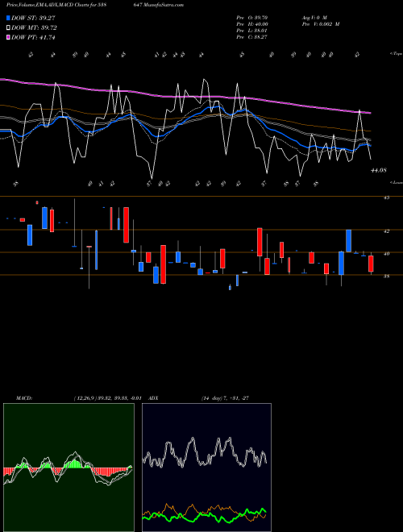Image resolution: width=403 pixels, height=532 pixels.
Task: Click the blue DOW ST legend swatch
Action: (9, 18)
